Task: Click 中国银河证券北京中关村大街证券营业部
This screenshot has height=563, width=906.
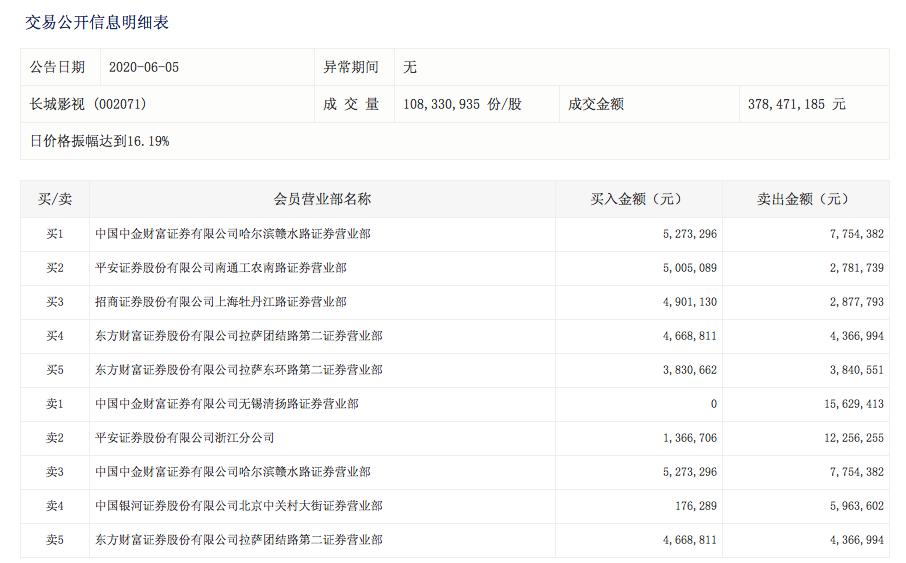Action: pyautogui.click(x=239, y=506)
